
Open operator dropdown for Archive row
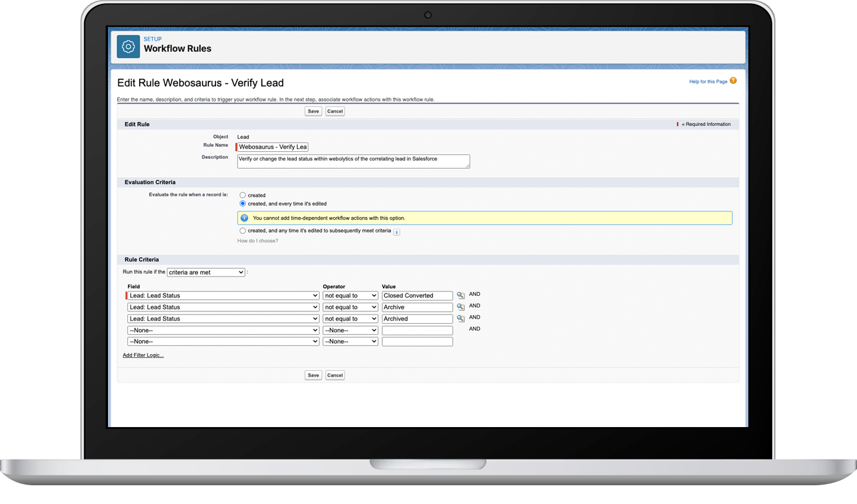click(x=351, y=307)
